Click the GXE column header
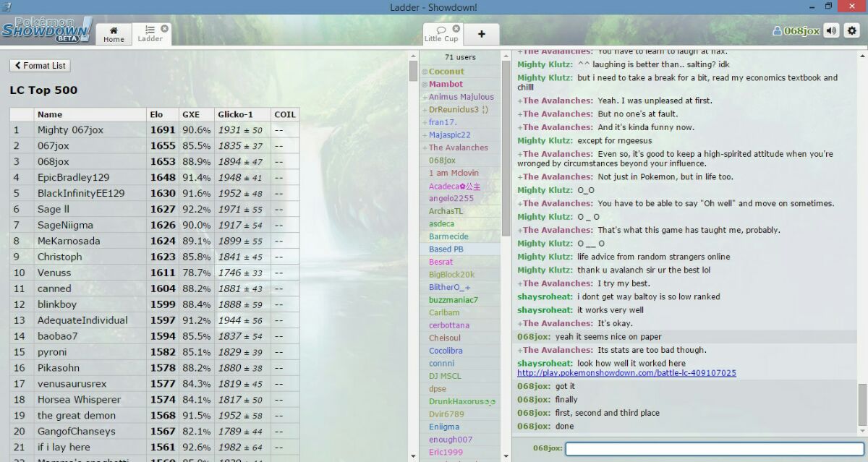Screen dimensions: 868x462 click(196, 114)
